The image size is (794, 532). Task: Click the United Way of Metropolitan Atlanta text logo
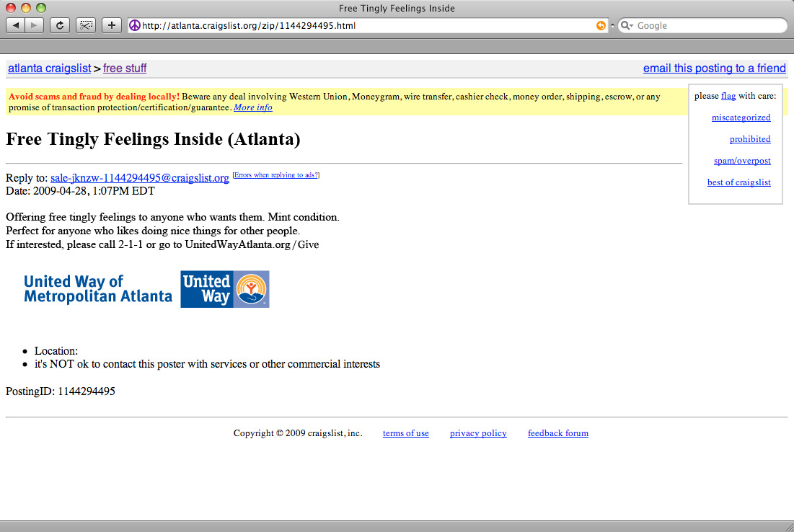coord(98,289)
